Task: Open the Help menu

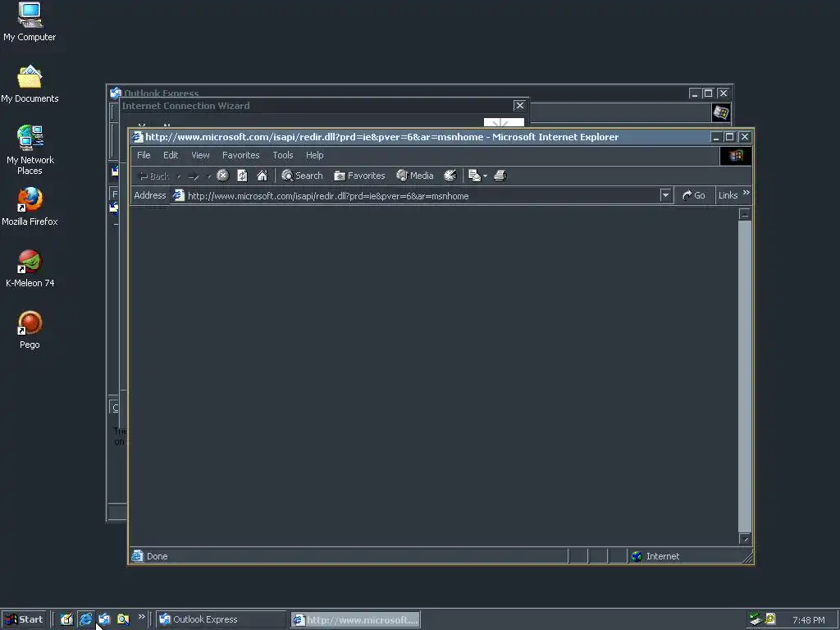Action: 314,155
